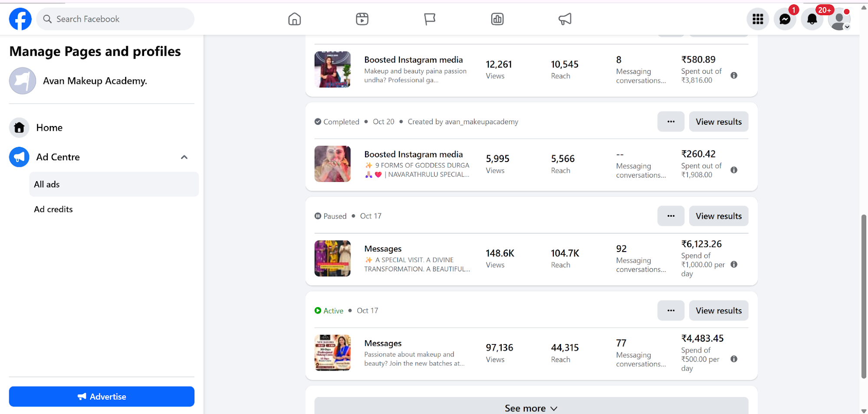Open the notifications bell icon
The width and height of the screenshot is (868, 414).
coord(812,19)
